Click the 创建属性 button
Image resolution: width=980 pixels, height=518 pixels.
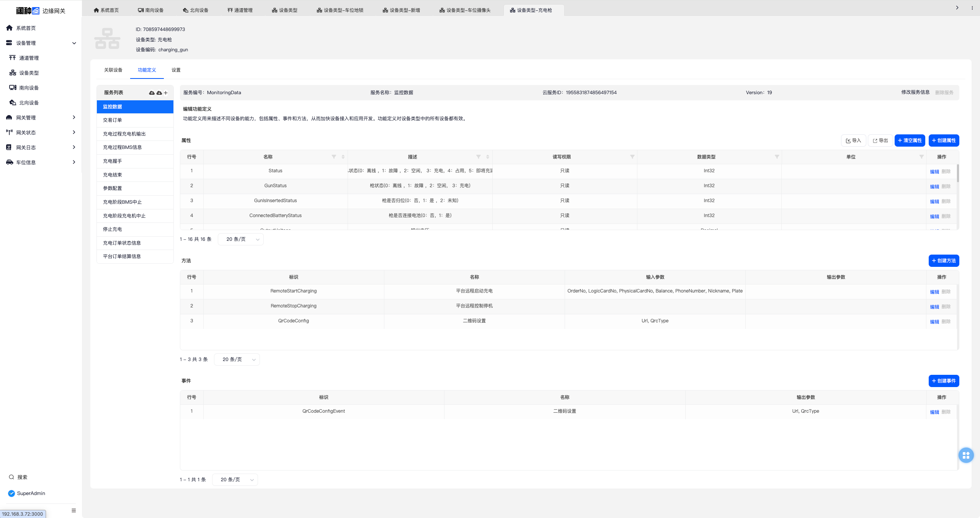click(x=943, y=141)
